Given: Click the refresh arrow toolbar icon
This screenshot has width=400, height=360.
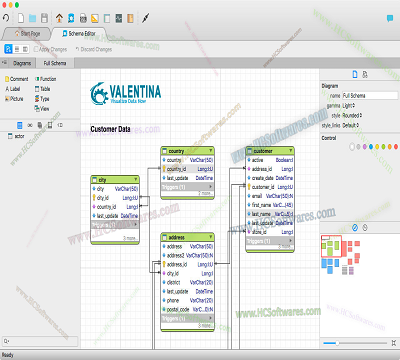Looking at the screenshot, I should pyautogui.click(x=6, y=18).
